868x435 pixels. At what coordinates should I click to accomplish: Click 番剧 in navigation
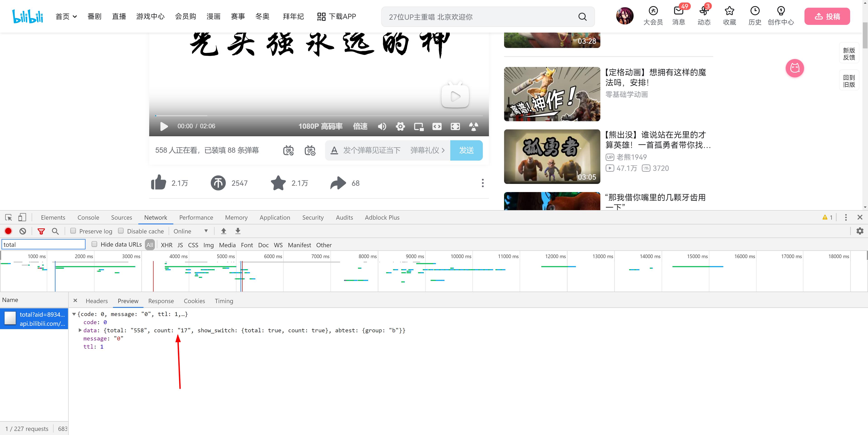coord(94,17)
